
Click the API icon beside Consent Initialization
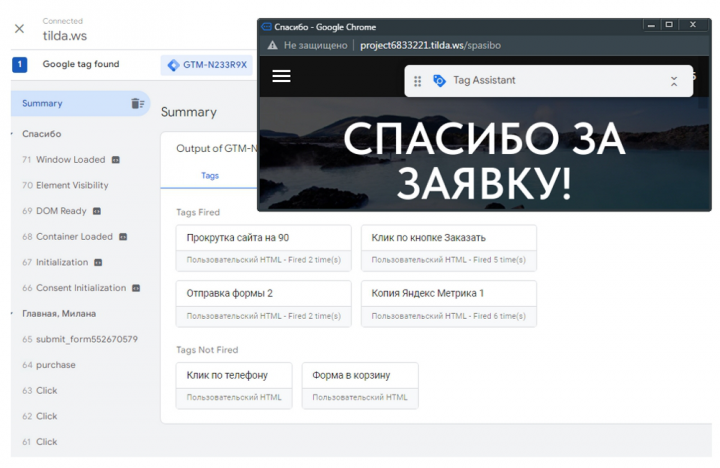coord(136,288)
